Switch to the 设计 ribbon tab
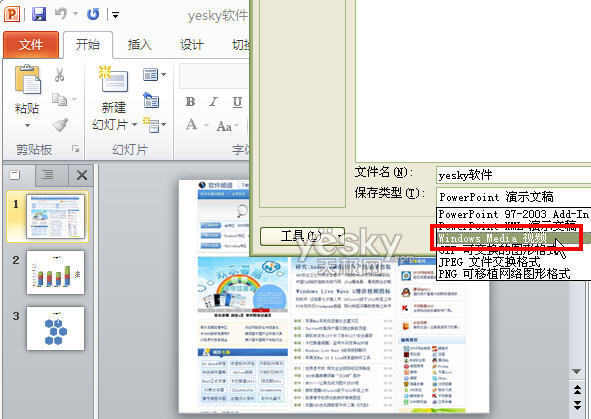This screenshot has width=591, height=419. pyautogui.click(x=191, y=45)
